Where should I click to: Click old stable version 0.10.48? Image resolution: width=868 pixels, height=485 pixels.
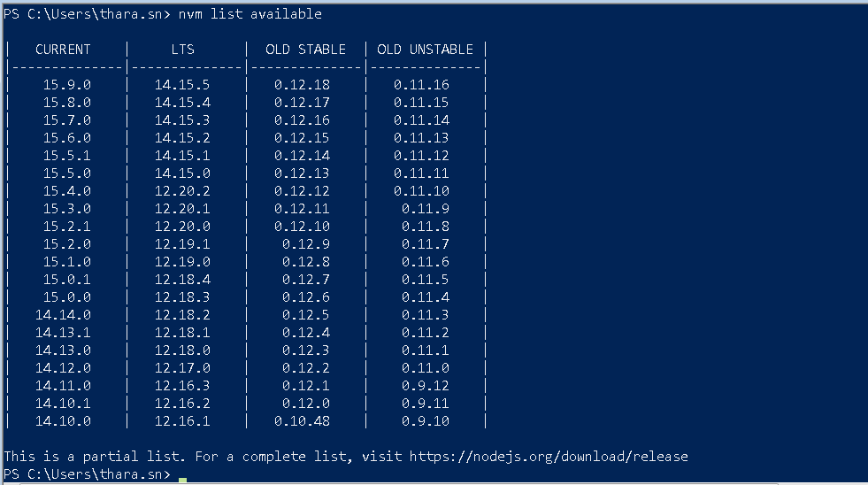click(302, 421)
